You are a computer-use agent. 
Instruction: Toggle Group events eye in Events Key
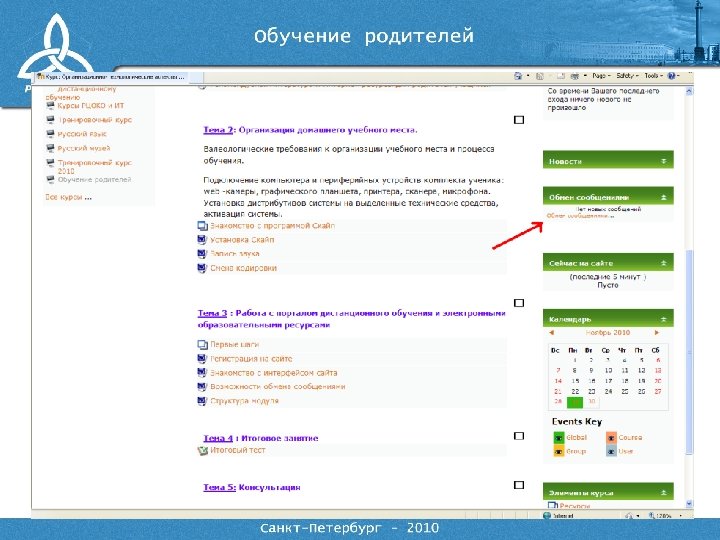pyautogui.click(x=559, y=452)
